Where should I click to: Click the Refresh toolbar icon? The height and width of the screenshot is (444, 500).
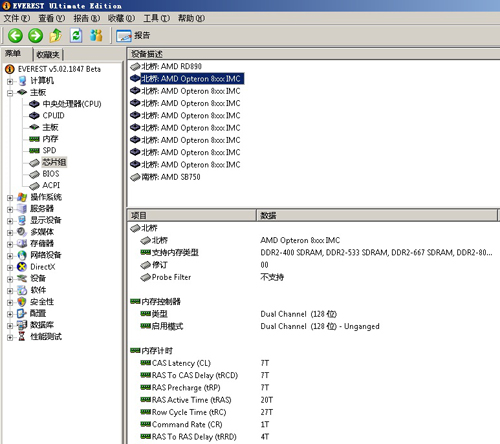click(x=76, y=35)
